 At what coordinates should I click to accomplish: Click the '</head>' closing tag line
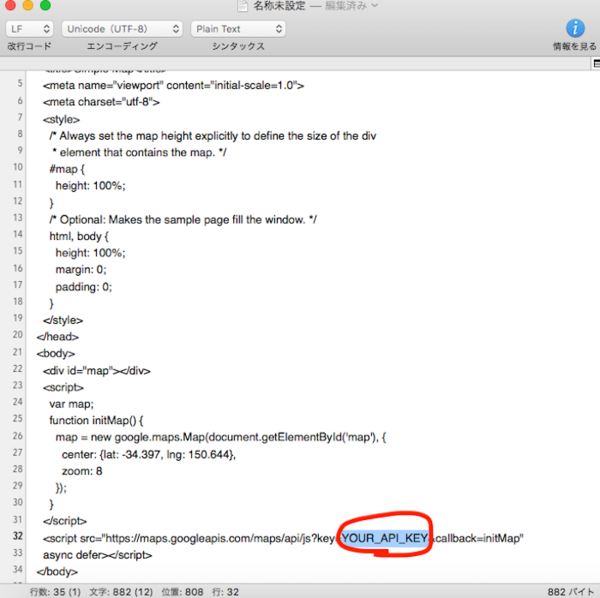(x=57, y=337)
